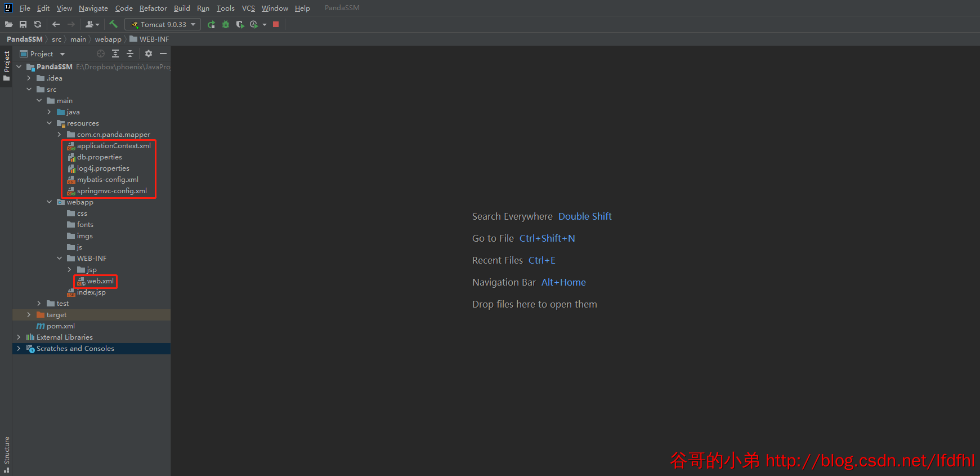
Task: Open the Refactor menu
Action: (x=153, y=8)
